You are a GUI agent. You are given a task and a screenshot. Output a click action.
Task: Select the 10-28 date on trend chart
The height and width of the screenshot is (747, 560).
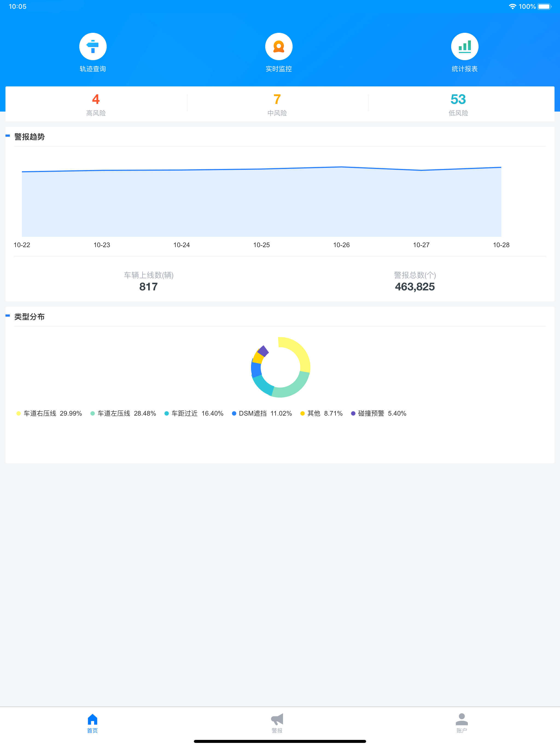tap(501, 245)
